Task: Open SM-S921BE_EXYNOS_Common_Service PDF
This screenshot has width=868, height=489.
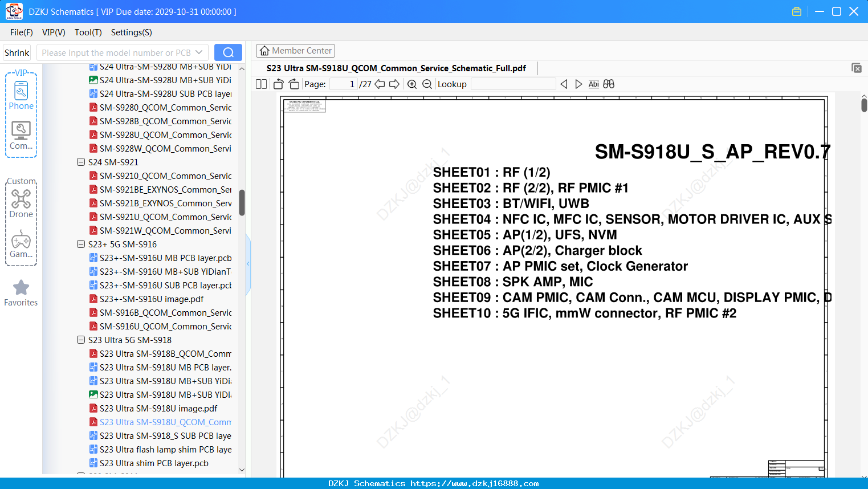Action: coord(161,189)
